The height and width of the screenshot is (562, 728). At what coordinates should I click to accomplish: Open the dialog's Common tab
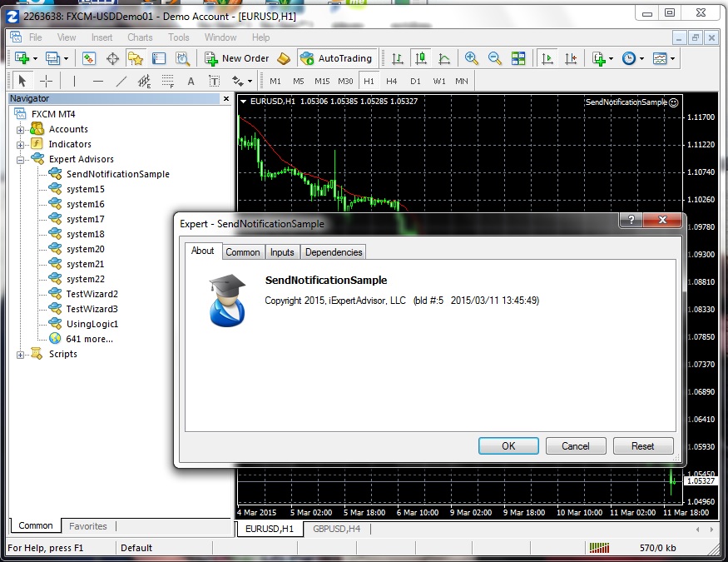tap(243, 251)
